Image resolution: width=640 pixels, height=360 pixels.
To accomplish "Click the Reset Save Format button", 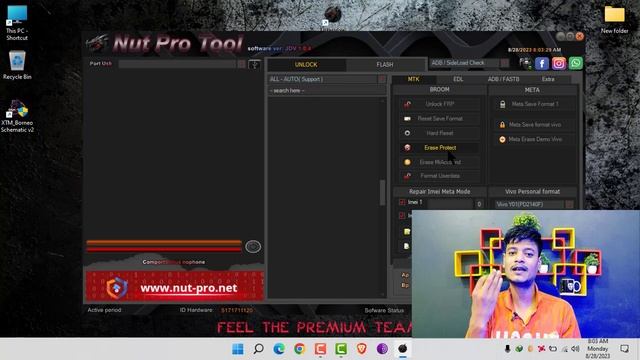I will (440, 119).
